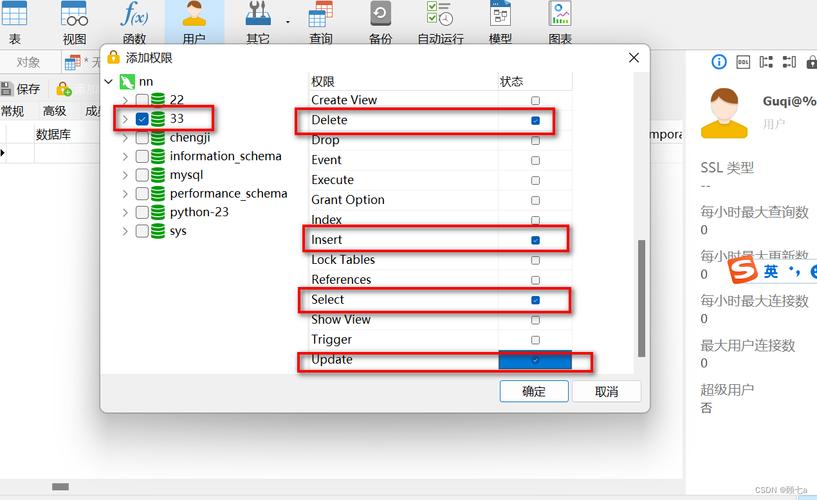Image resolution: width=817 pixels, height=500 pixels.
Task: Click the database icon of mysql
Action: 158,175
